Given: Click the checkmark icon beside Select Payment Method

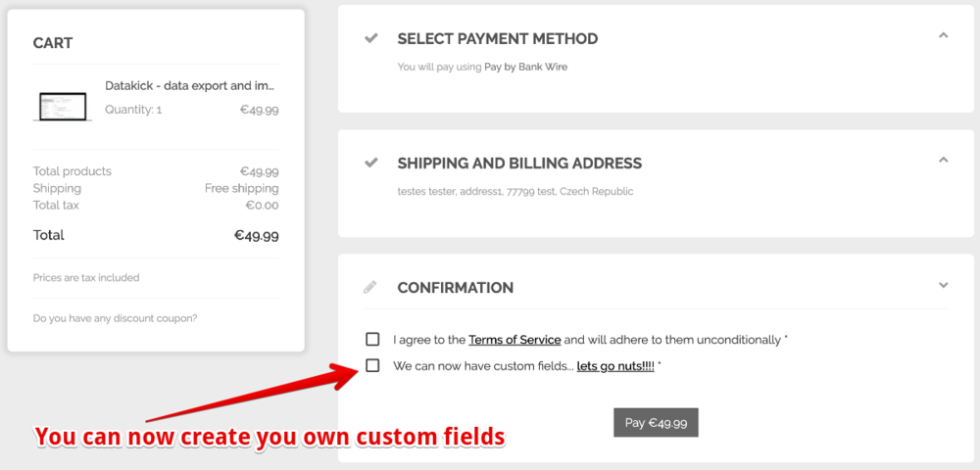Looking at the screenshot, I should (370, 39).
